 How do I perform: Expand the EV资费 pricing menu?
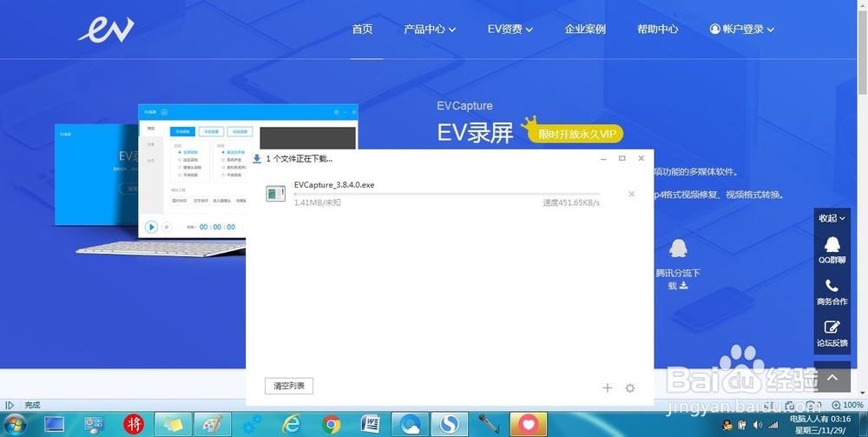pyautogui.click(x=510, y=30)
